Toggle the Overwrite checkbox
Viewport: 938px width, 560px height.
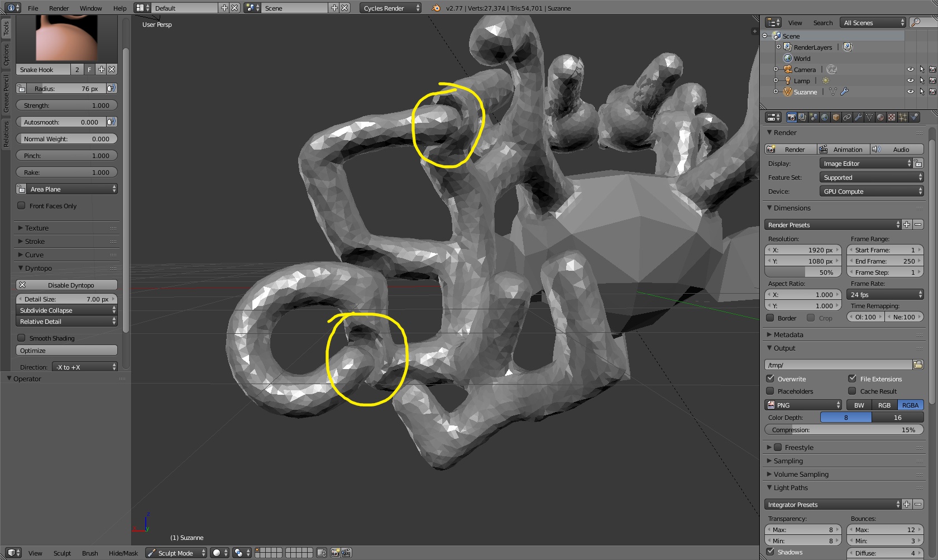(770, 379)
